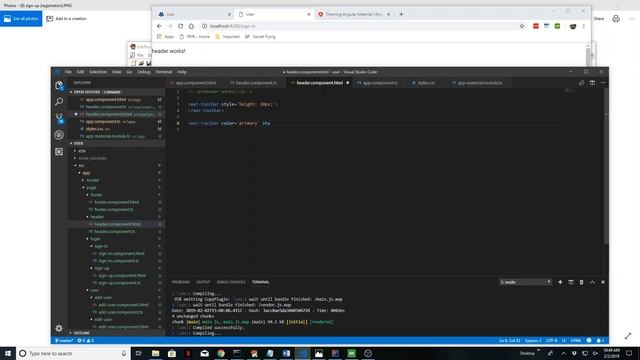Image resolution: width=640 pixels, height=360 pixels.
Task: Click the Manage gear icon in VS Code
Action: click(x=59, y=328)
